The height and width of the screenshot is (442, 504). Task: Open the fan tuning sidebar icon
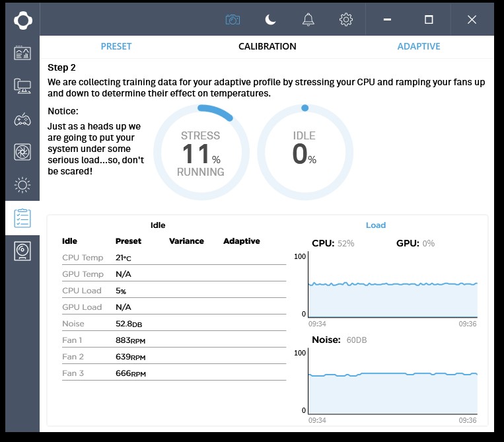tap(22, 152)
